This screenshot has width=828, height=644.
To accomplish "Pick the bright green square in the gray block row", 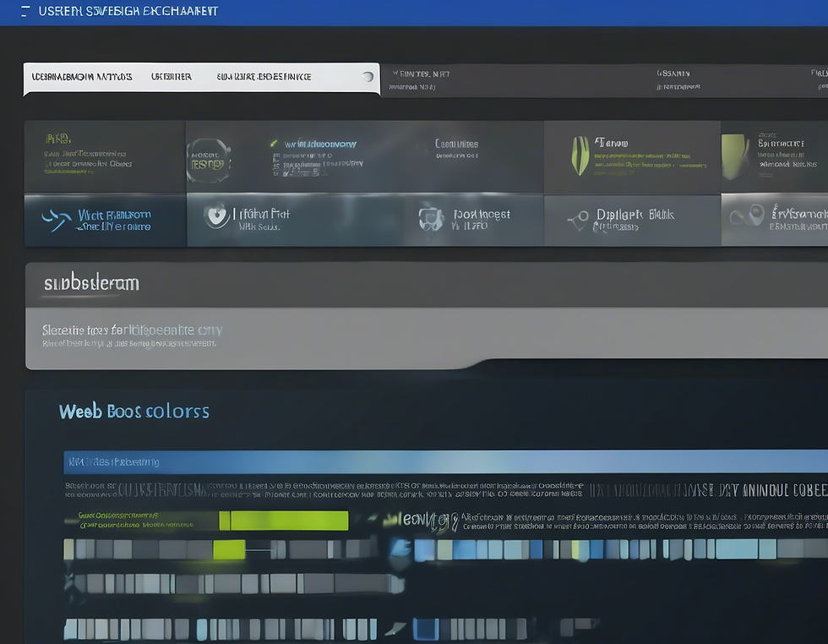I will [x=229, y=549].
